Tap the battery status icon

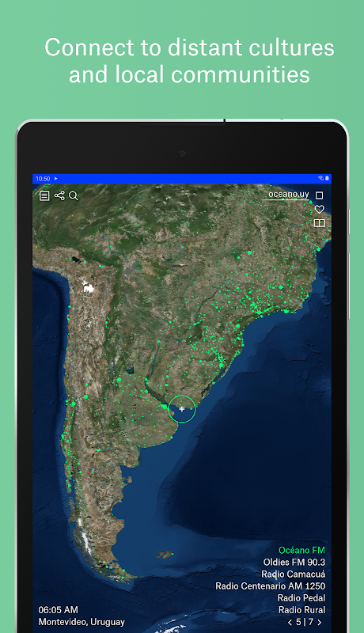327,178
